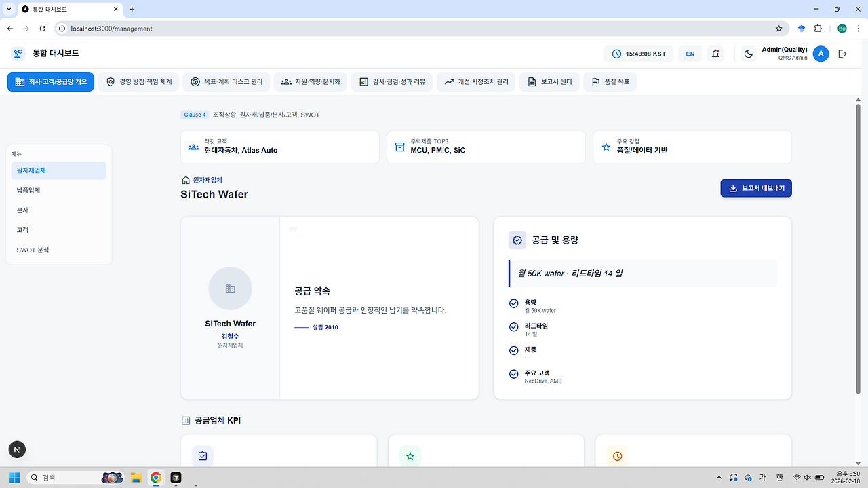Open the 보고서 센터 tab
The height and width of the screenshot is (488, 868).
[x=550, y=81]
